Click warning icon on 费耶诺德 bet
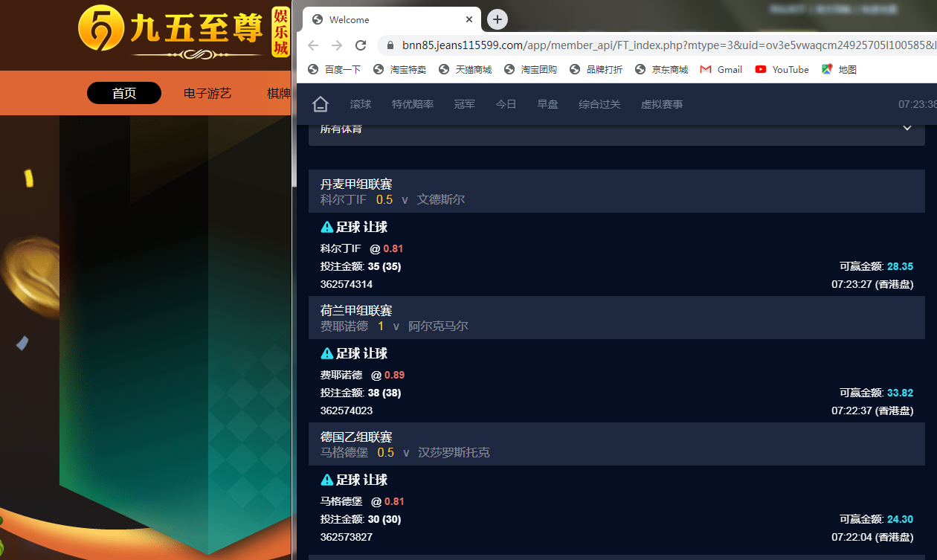This screenshot has width=937, height=560. click(326, 353)
